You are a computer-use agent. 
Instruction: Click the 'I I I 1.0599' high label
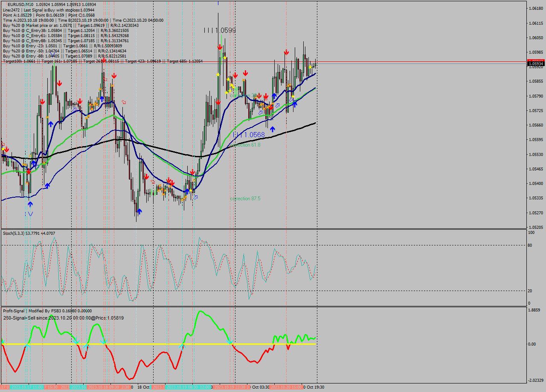point(220,30)
